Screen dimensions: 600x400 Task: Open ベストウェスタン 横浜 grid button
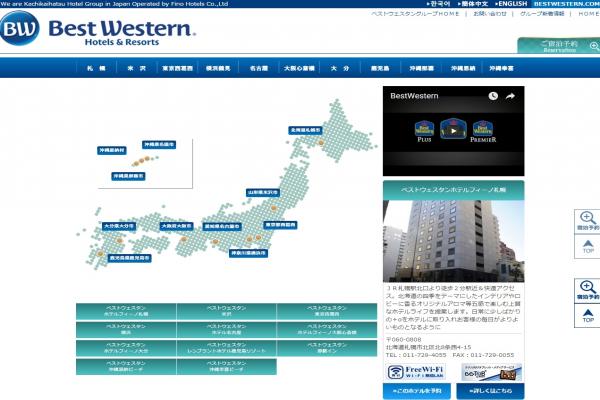pyautogui.click(x=126, y=330)
